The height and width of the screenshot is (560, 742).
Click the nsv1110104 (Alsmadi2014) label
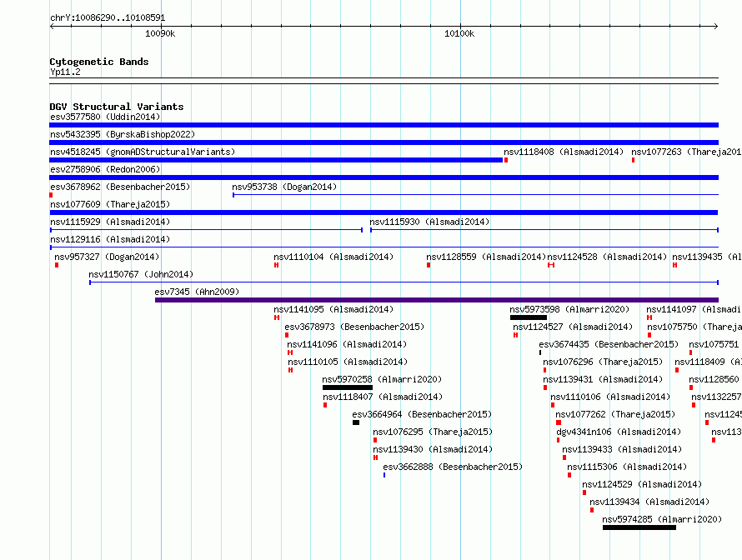[333, 257]
